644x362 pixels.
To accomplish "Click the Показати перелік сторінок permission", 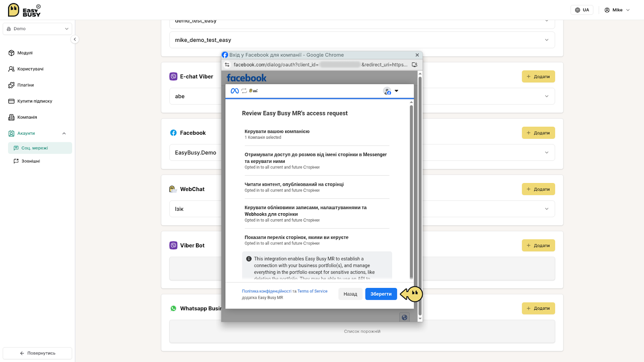I will 297,240.
